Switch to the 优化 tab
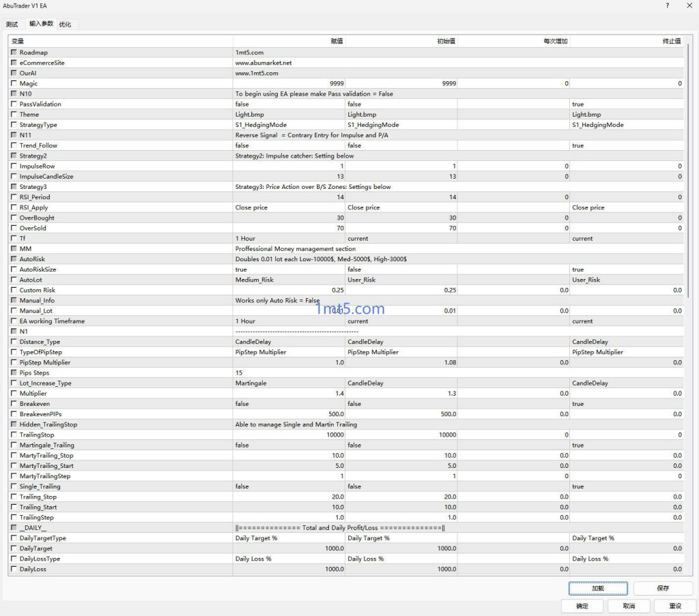699x616 pixels. pyautogui.click(x=65, y=25)
